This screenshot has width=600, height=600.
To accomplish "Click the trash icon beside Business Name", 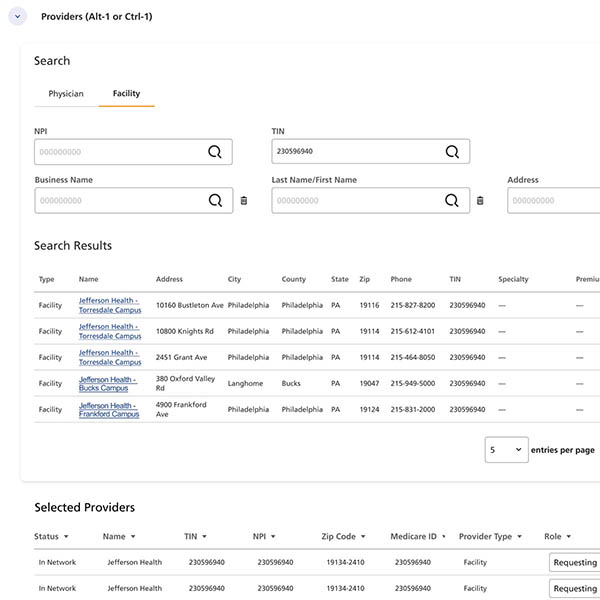I will [243, 201].
